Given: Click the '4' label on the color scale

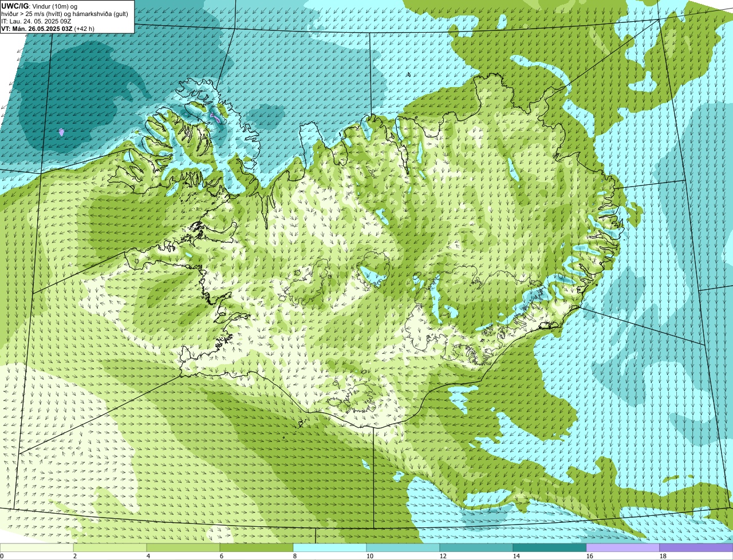Looking at the screenshot, I should pos(148,556).
